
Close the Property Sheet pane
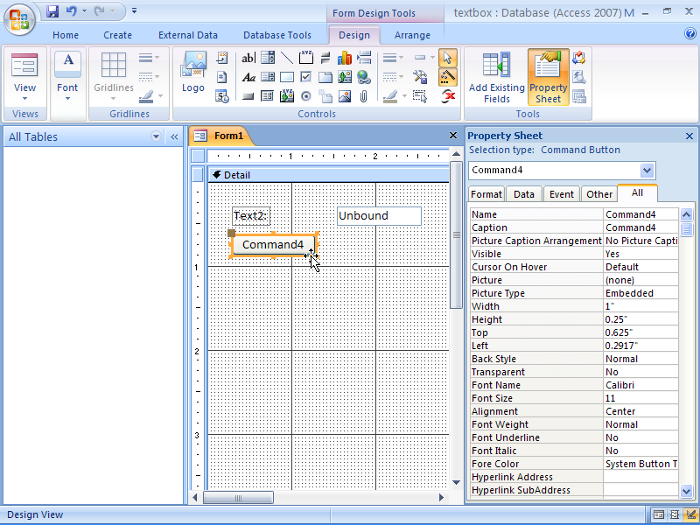(689, 136)
